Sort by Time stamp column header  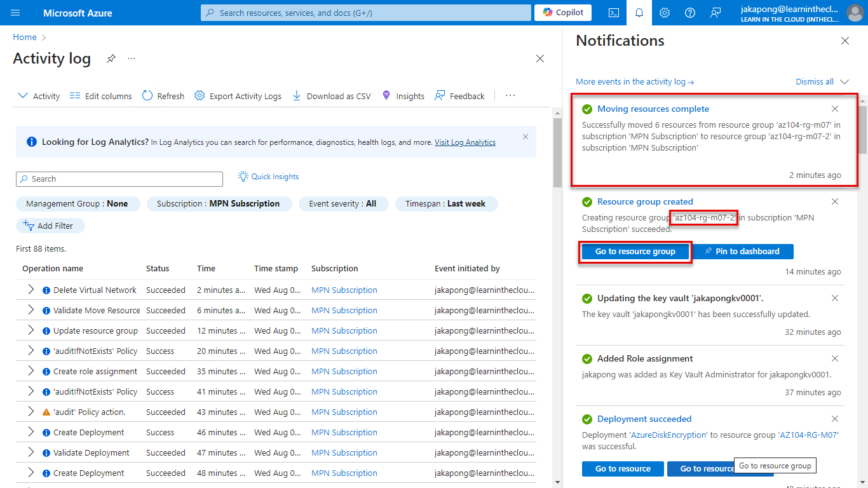tap(276, 269)
